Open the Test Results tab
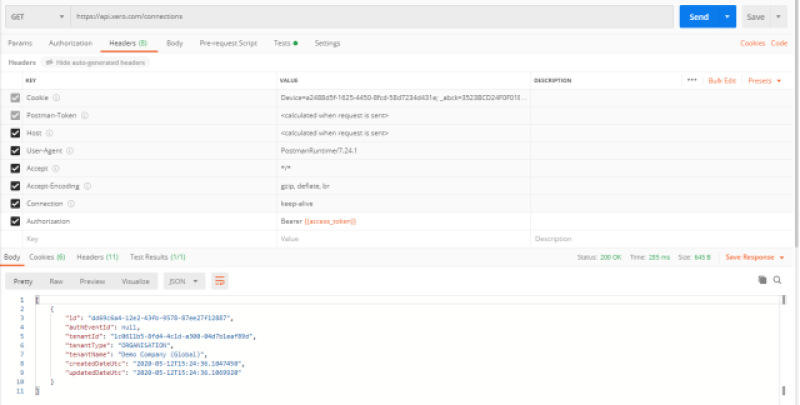Screen dimensions: 800x405 (x=158, y=257)
